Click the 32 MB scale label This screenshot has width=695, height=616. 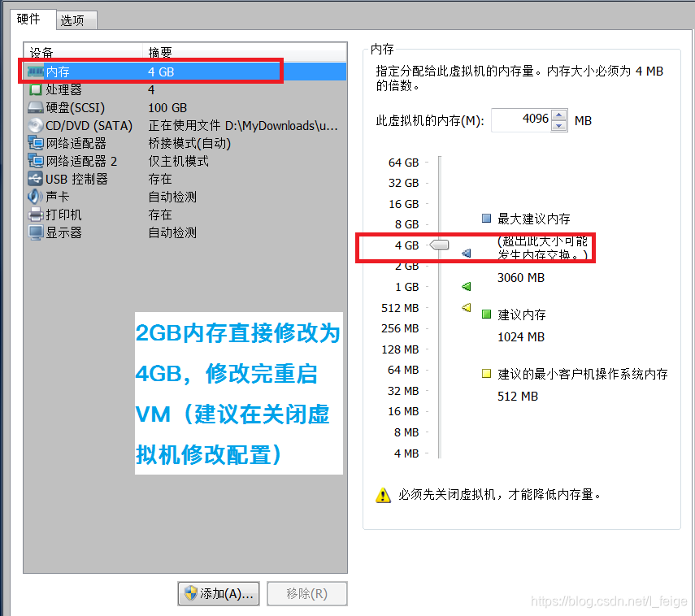(x=403, y=391)
